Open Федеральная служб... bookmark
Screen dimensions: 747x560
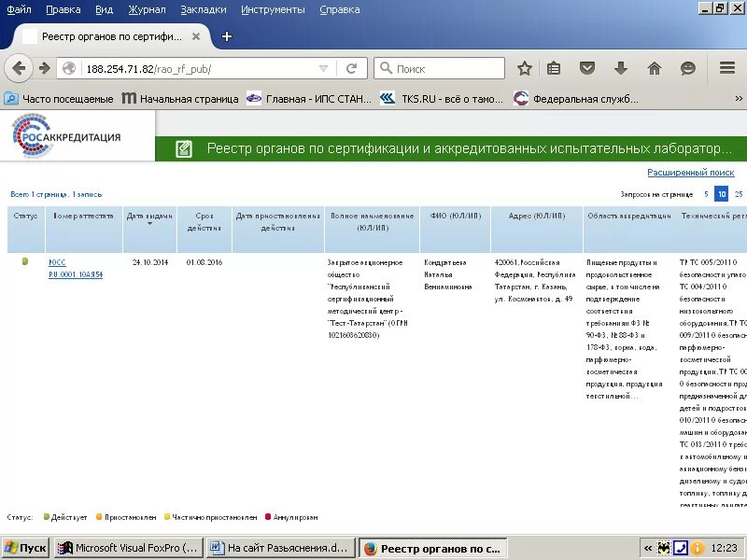(576, 99)
